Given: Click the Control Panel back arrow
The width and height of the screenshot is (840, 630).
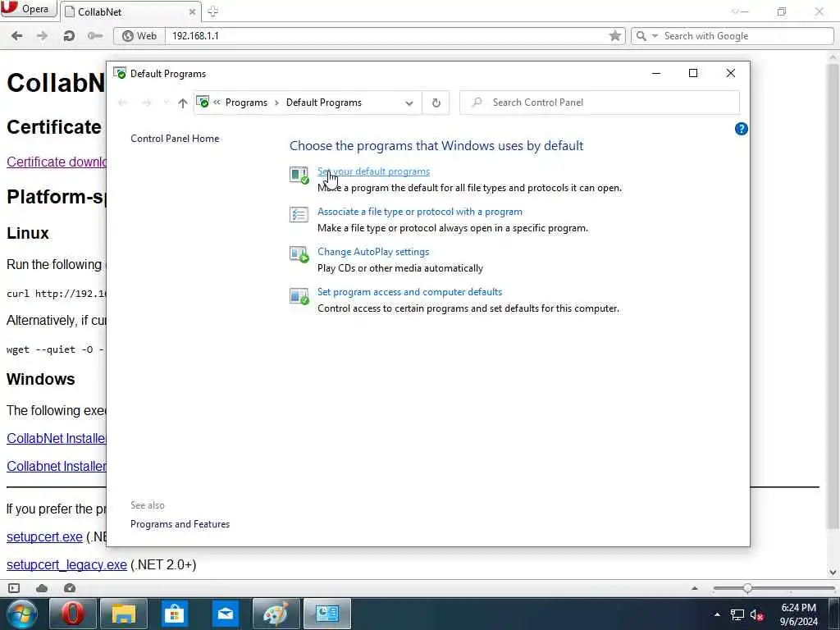Looking at the screenshot, I should (x=123, y=103).
